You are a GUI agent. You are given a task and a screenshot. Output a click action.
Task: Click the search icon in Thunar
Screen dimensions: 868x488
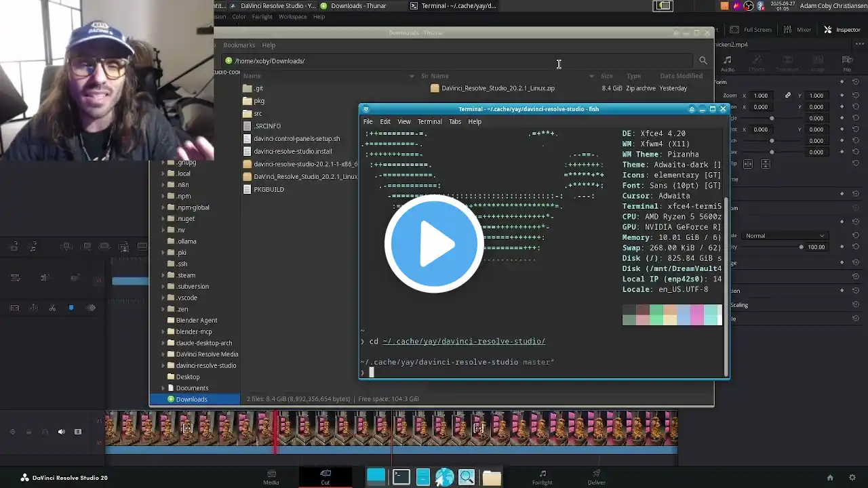703,61
